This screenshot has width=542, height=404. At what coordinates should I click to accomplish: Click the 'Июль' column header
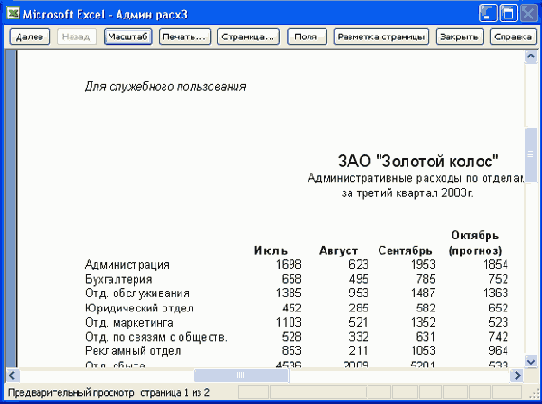click(271, 251)
